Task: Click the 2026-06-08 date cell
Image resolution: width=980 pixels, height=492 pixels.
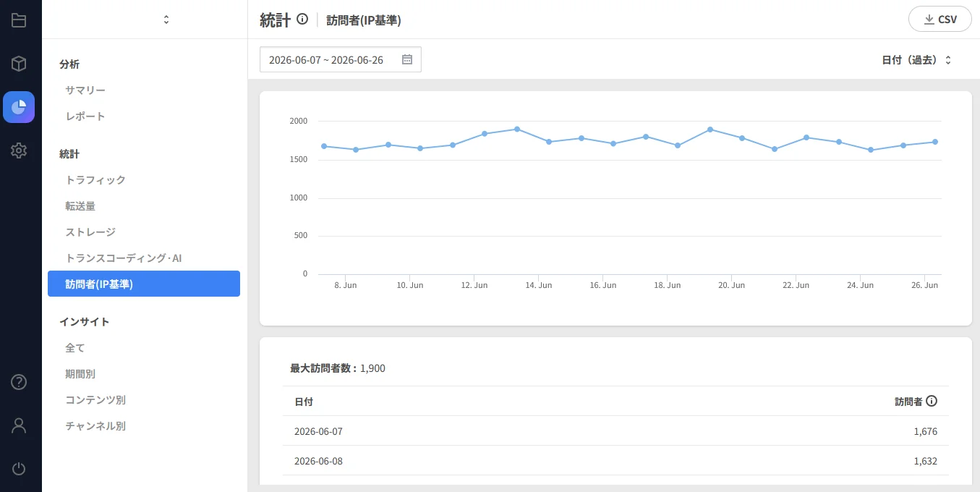Action: [318, 461]
